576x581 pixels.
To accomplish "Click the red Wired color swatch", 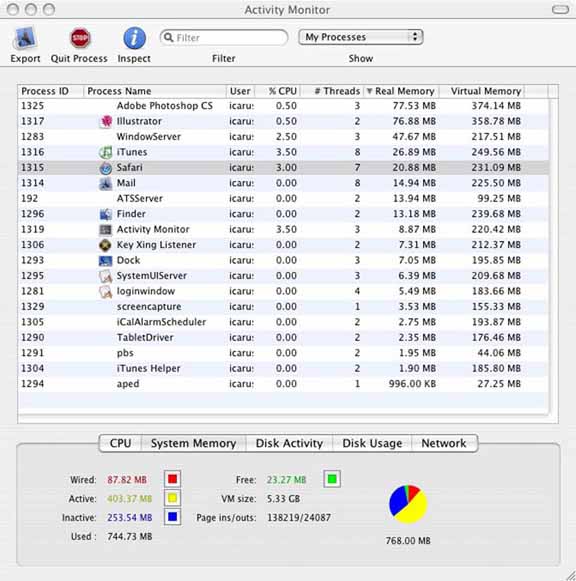I will tap(172, 479).
